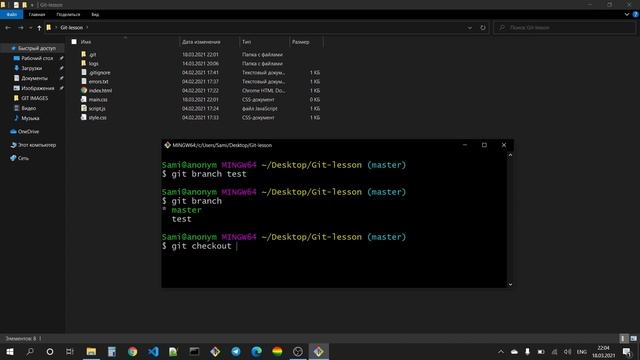Image resolution: width=640 pixels, height=360 pixels.
Task: Open Рабочий стол in sidebar
Action: point(37,58)
